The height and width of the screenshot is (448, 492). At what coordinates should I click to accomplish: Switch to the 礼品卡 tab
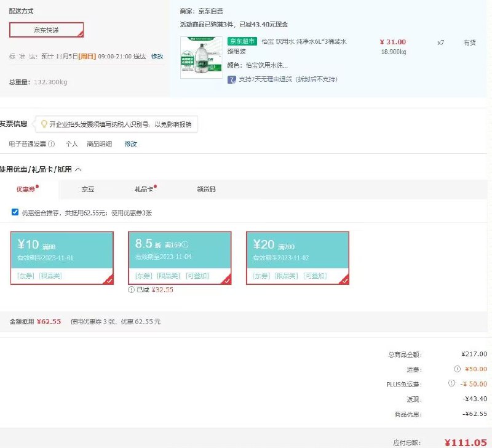pyautogui.click(x=144, y=190)
